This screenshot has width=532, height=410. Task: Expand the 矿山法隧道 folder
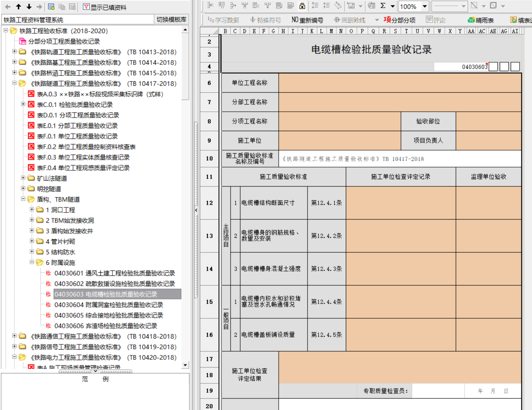[23, 178]
